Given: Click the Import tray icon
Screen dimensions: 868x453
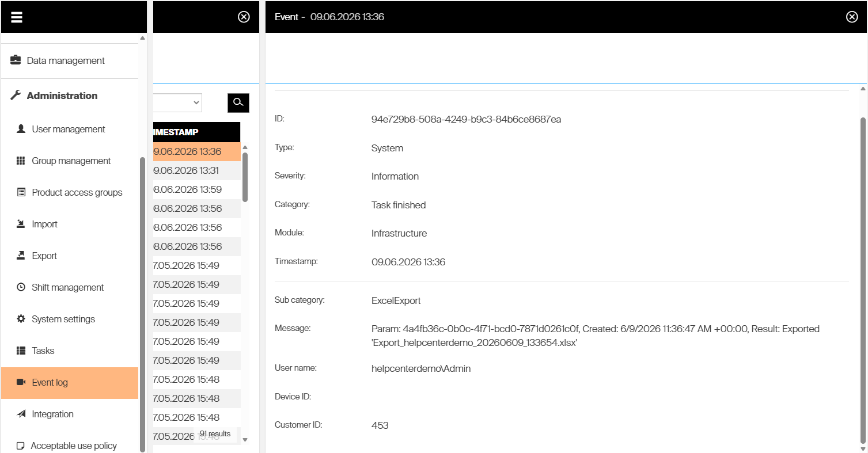Looking at the screenshot, I should 21,224.
